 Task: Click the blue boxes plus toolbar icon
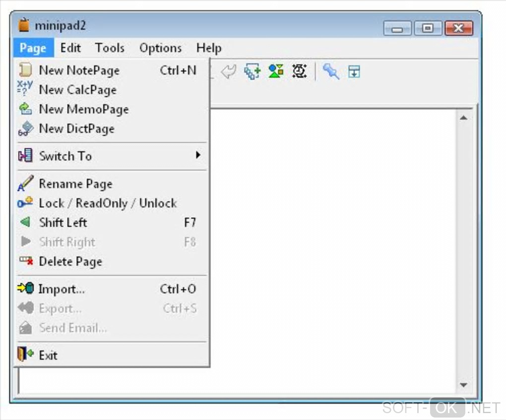point(252,71)
